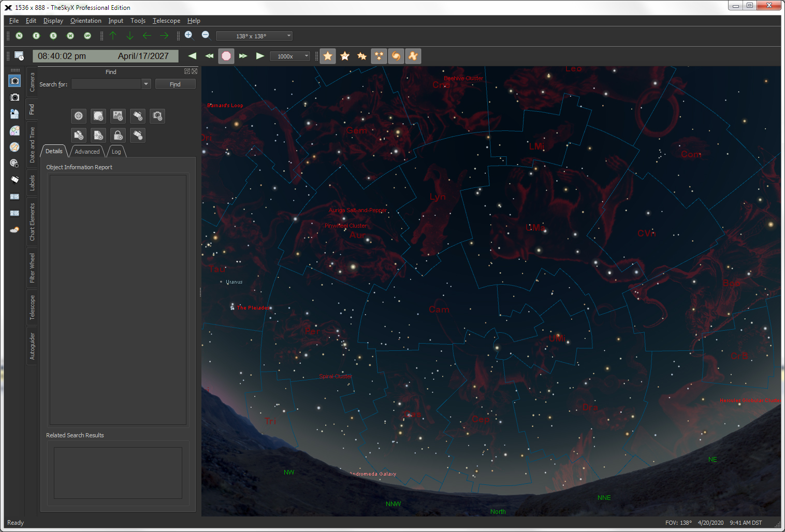Switch to the Log tab

tap(117, 151)
